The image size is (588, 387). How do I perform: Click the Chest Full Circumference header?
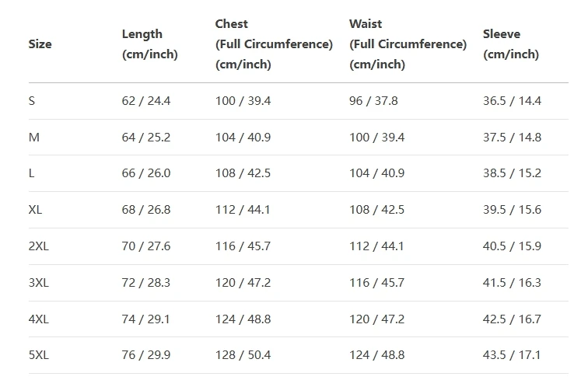(274, 44)
